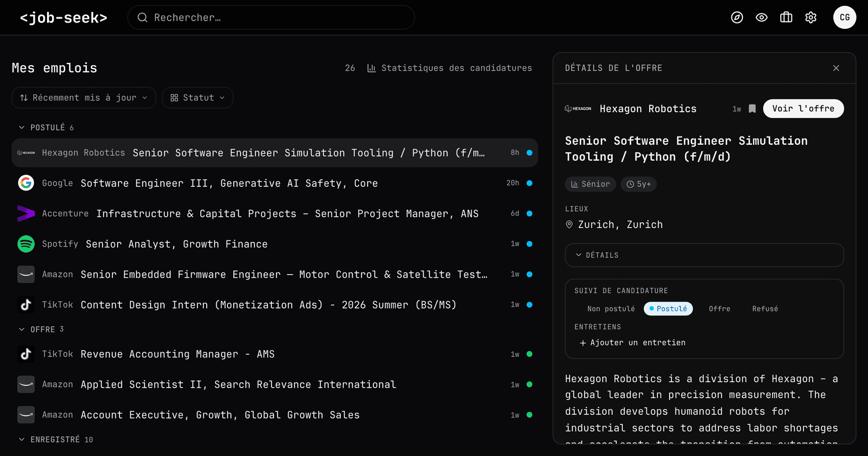Expand the DÉTAILS section
Screen dimensions: 868x456
pyautogui.click(x=704, y=255)
